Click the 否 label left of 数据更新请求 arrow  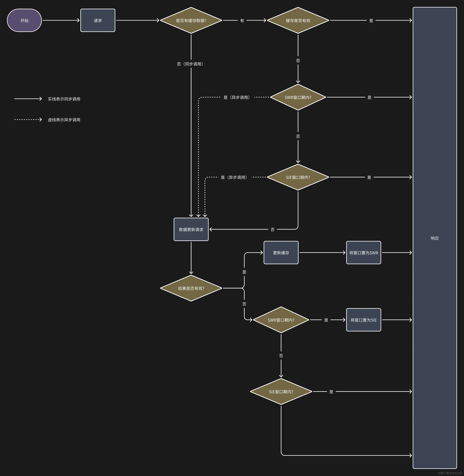click(x=273, y=229)
